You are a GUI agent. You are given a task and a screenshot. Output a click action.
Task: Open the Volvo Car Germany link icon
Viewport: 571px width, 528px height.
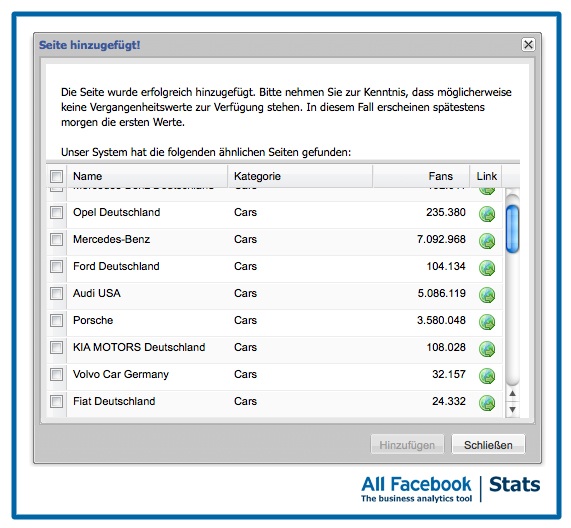click(x=487, y=376)
